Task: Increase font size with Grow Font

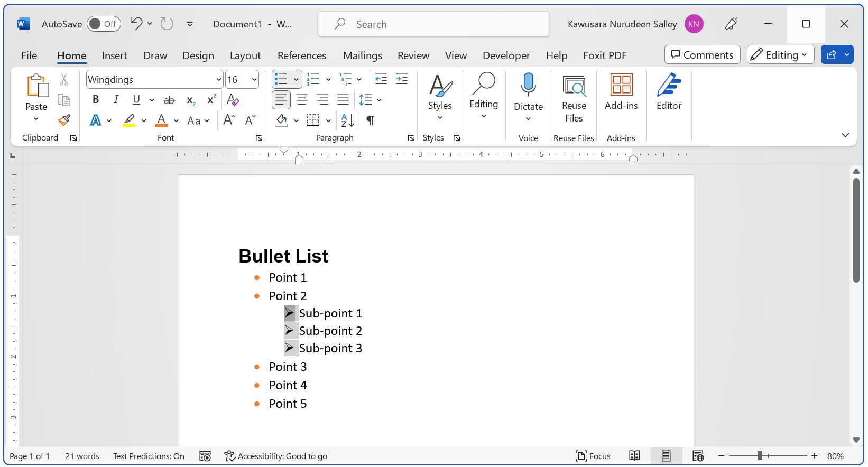Action: tap(229, 120)
